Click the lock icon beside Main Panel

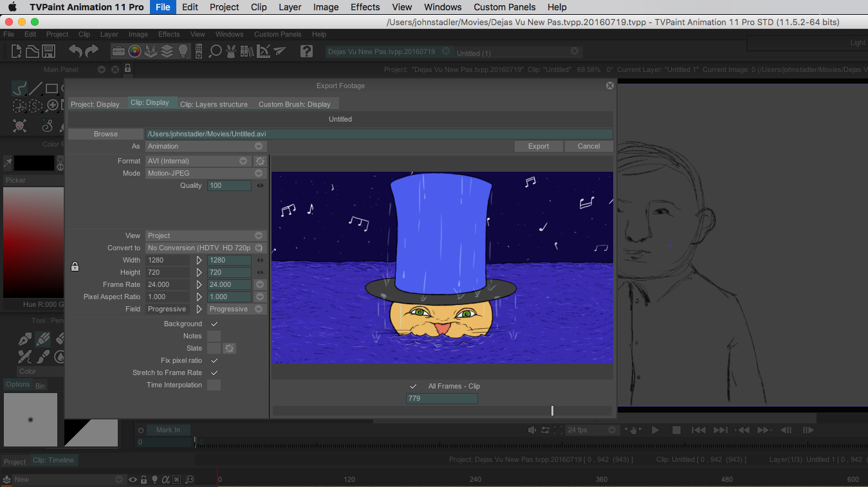coord(127,69)
